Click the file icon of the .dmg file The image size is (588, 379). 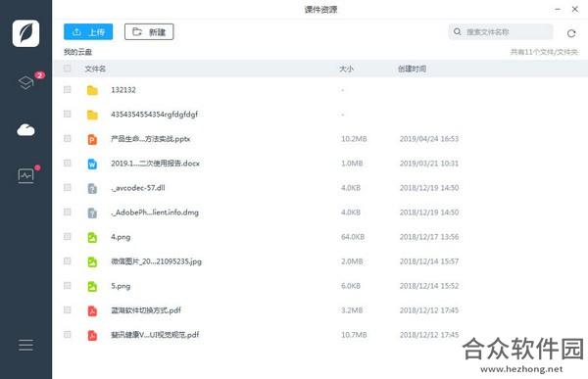[x=92, y=213]
